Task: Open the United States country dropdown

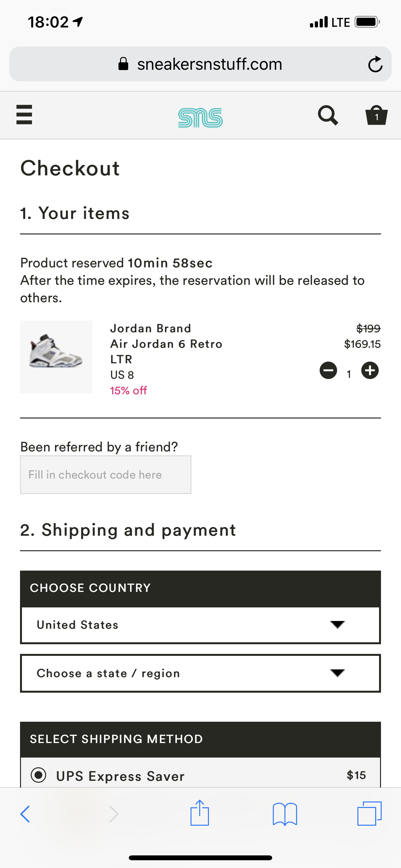Action: (200, 625)
